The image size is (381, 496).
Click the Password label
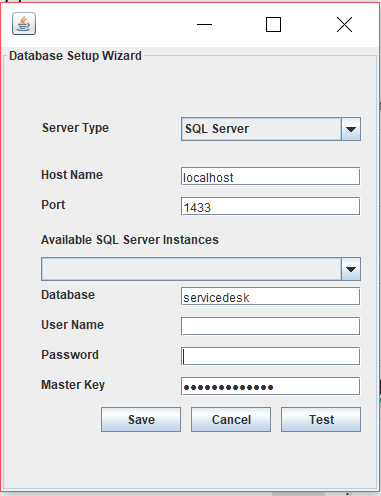click(70, 355)
